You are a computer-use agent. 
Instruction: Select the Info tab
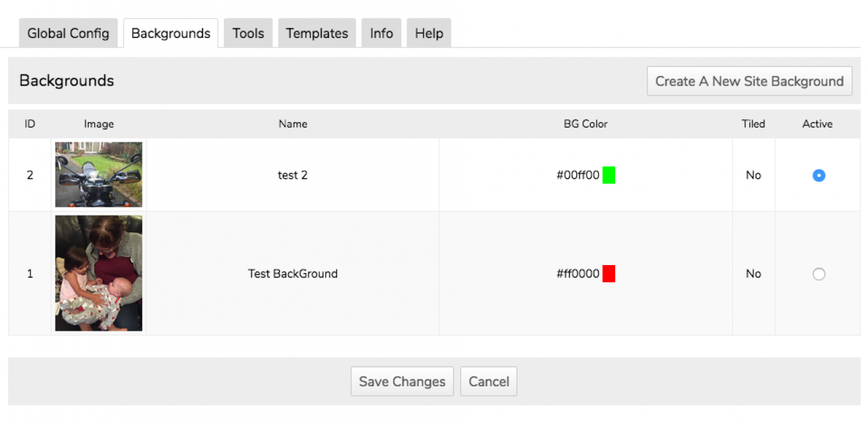click(x=381, y=33)
